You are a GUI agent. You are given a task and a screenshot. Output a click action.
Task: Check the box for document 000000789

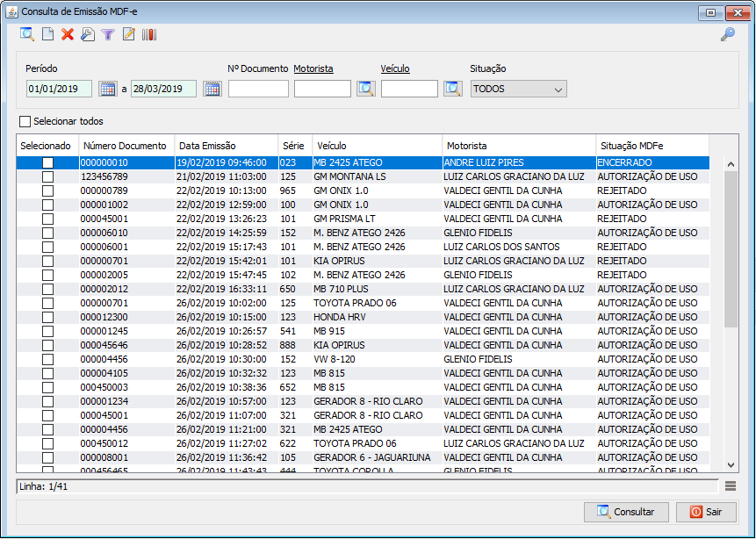[47, 190]
